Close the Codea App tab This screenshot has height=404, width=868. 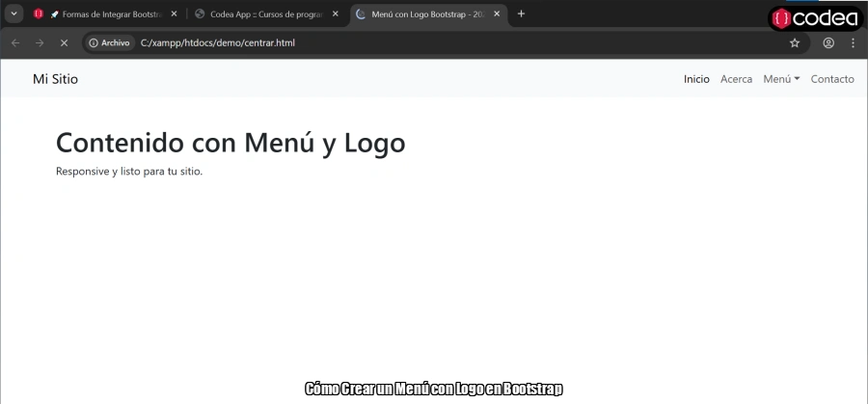point(335,13)
